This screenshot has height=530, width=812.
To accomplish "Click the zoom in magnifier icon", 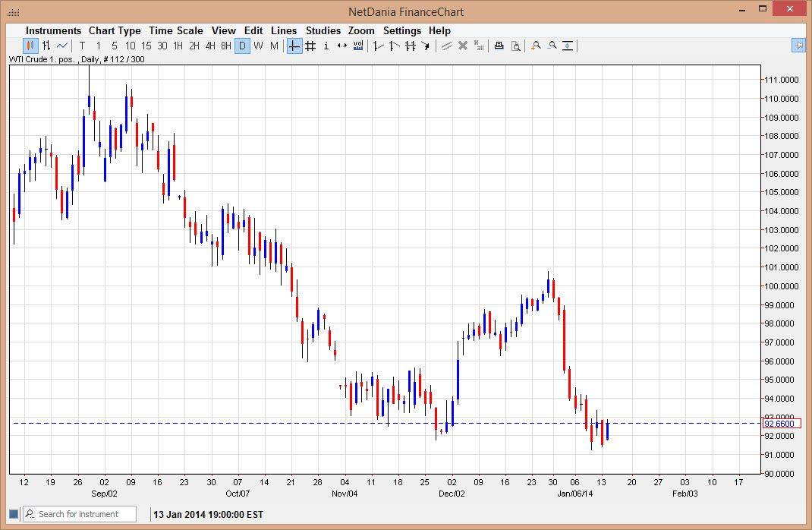I will click(536, 46).
